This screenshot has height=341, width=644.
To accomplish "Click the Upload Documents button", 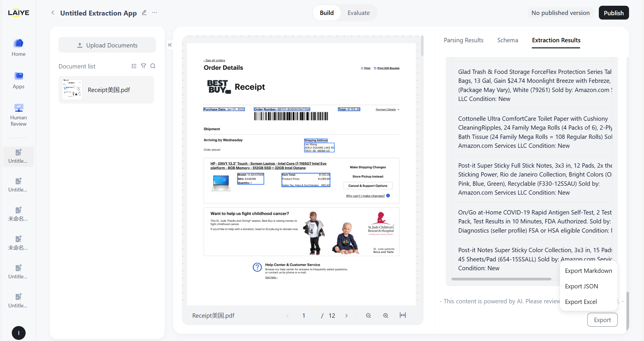I will (x=107, y=45).
